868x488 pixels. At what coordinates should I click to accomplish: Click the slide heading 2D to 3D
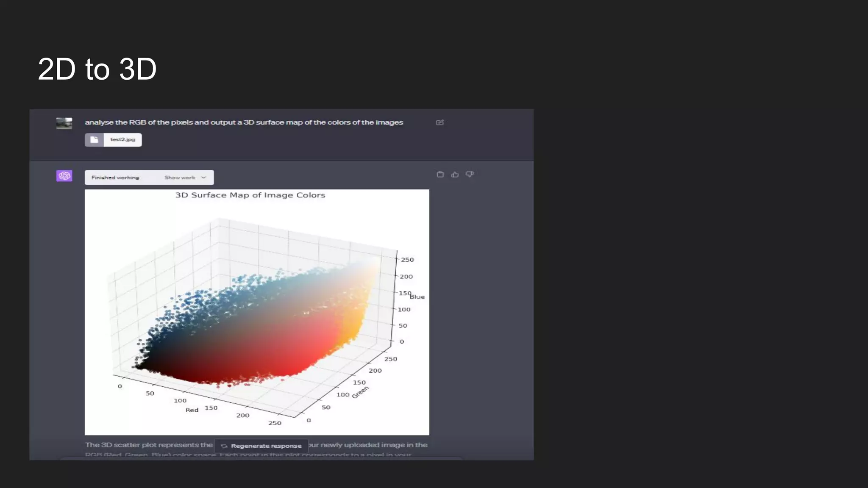click(x=97, y=69)
